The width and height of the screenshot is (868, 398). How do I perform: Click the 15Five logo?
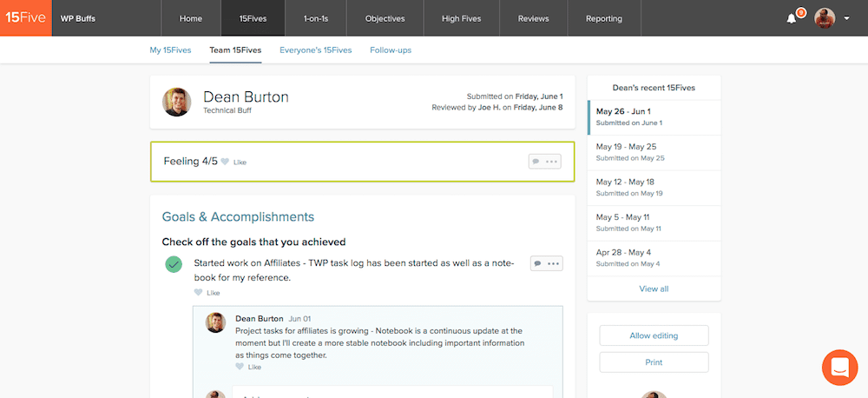[26, 17]
